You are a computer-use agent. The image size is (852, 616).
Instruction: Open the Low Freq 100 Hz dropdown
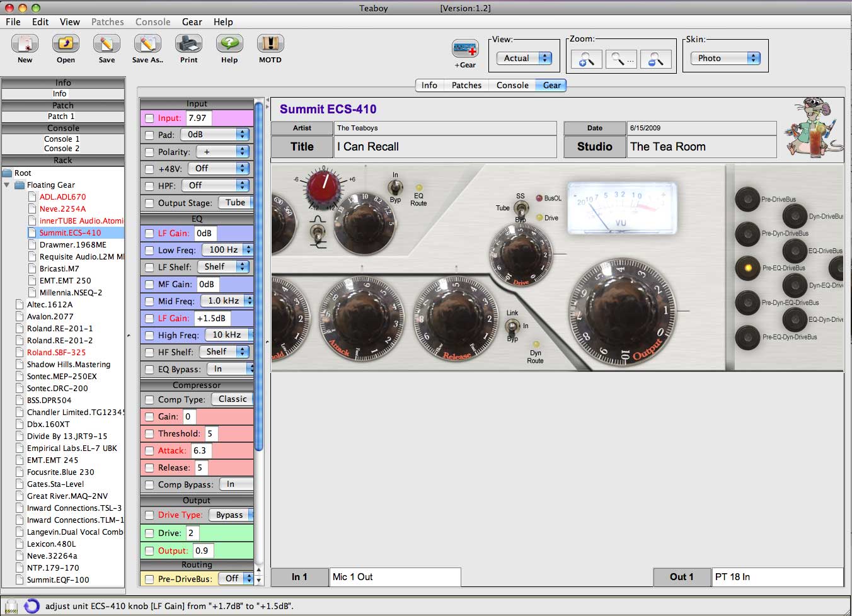(227, 249)
